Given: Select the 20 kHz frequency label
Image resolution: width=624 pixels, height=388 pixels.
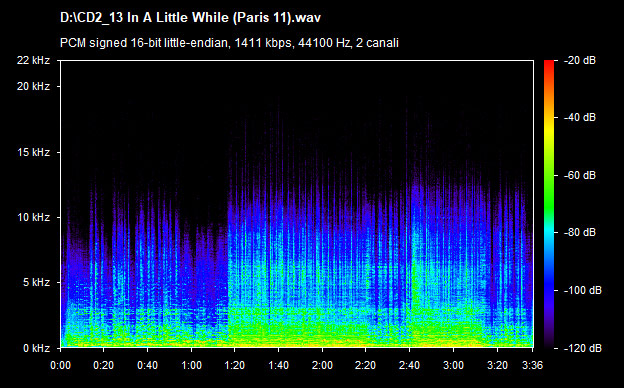Looking at the screenshot, I should pos(33,86).
